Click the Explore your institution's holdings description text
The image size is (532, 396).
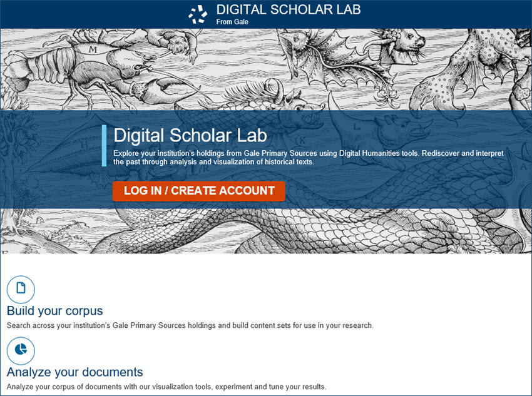pos(308,157)
